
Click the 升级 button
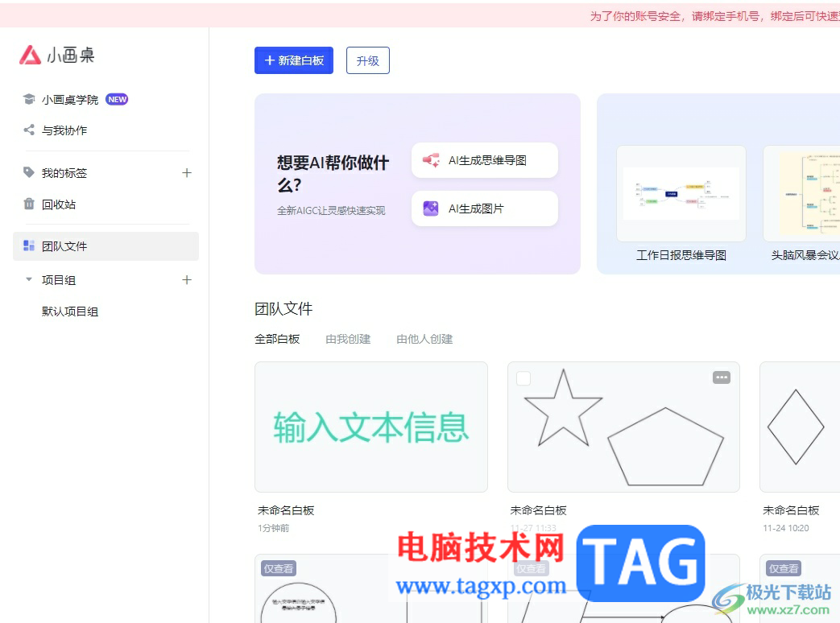coord(367,60)
